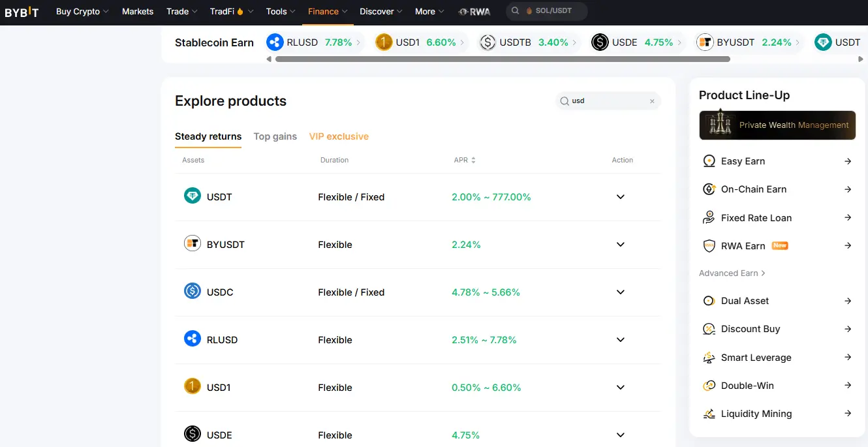Open the Trade dropdown menu
868x447 pixels.
coord(182,11)
